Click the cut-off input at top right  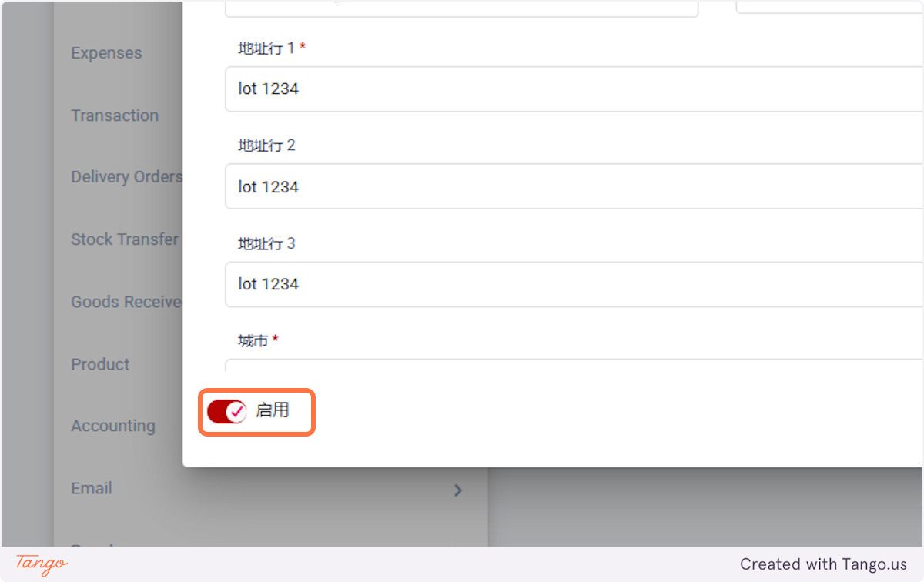tap(830, 6)
